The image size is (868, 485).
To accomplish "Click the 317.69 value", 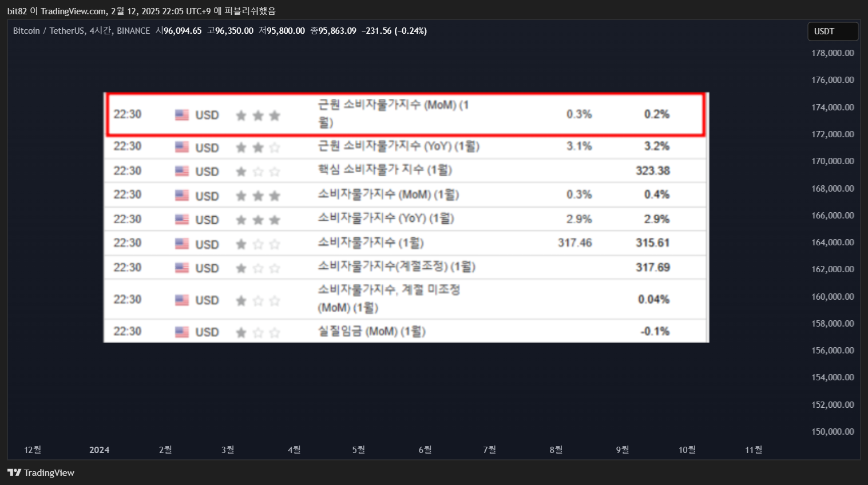I will click(x=653, y=267).
